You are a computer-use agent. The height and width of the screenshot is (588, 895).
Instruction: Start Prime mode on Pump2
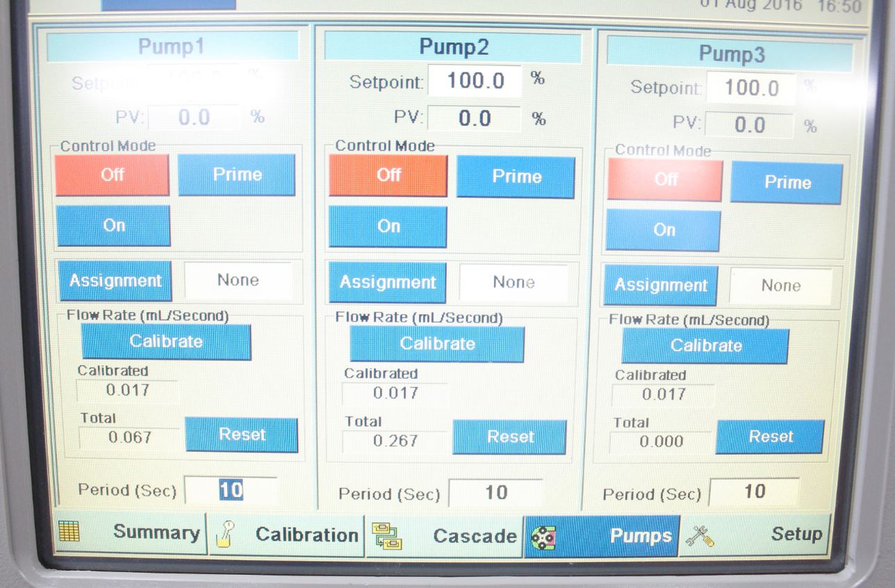click(516, 177)
